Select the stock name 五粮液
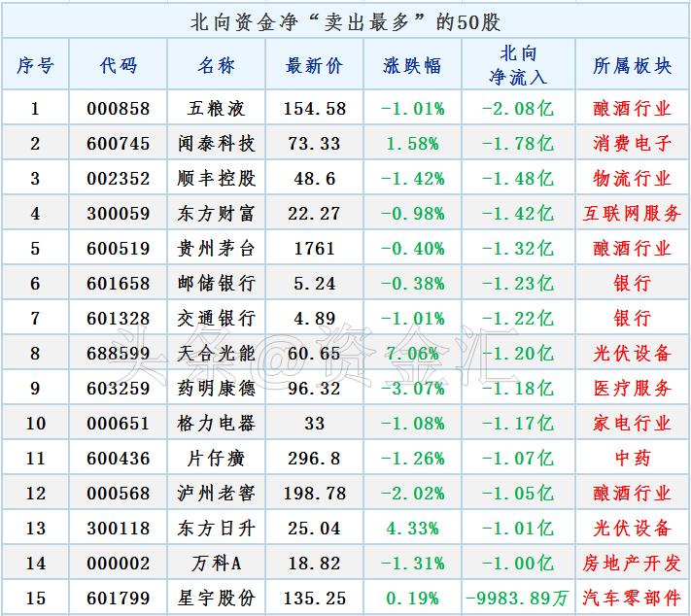The width and height of the screenshot is (691, 616). click(x=216, y=109)
